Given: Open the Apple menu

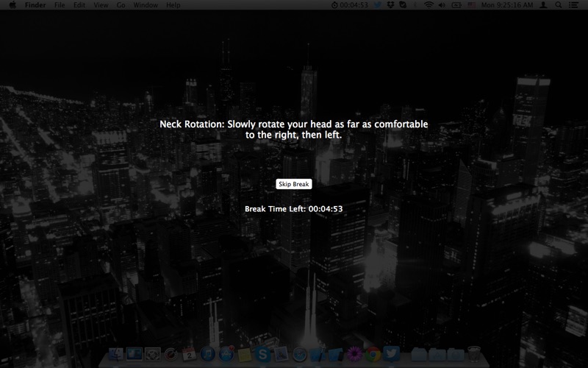Looking at the screenshot, I should coord(12,5).
